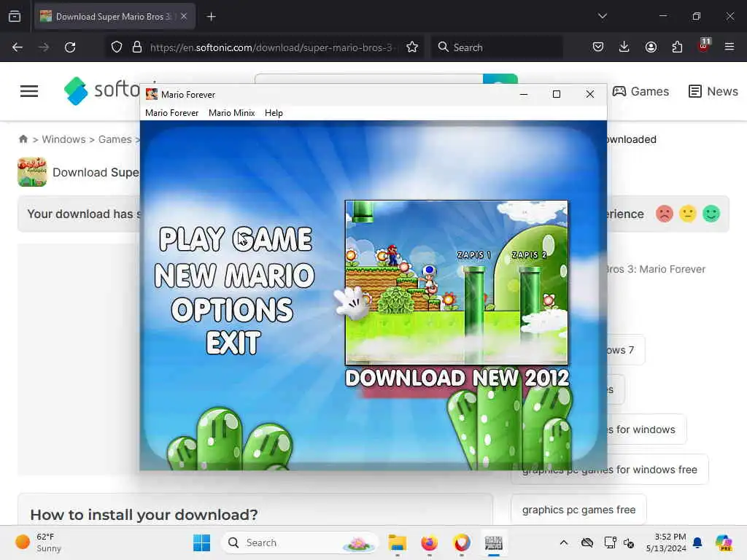This screenshot has height=560, width=747.
Task: Rate experience with green happy face
Action: 711,214
